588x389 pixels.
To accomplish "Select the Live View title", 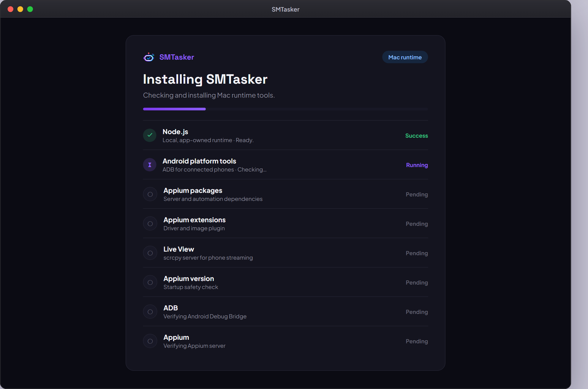I will click(x=178, y=249).
